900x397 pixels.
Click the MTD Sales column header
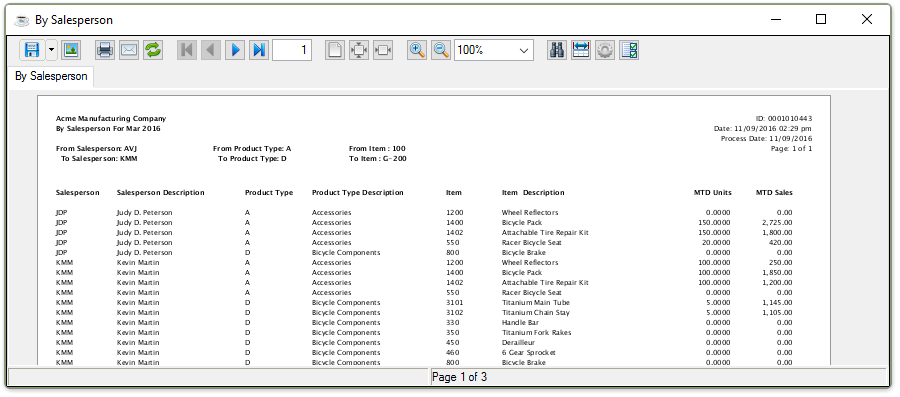(774, 193)
